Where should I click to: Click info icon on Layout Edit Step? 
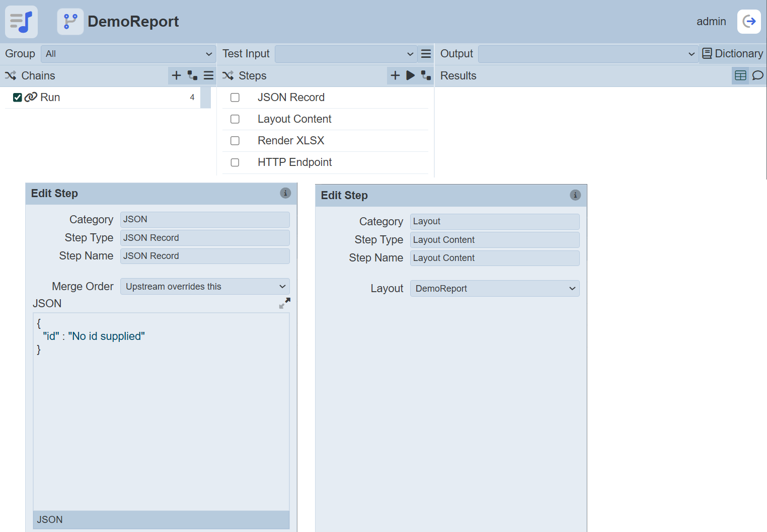point(575,195)
